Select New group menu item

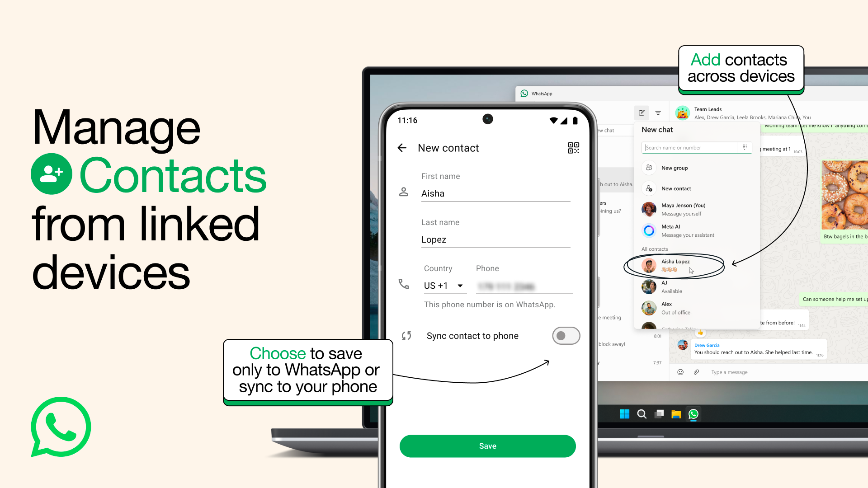pyautogui.click(x=674, y=168)
